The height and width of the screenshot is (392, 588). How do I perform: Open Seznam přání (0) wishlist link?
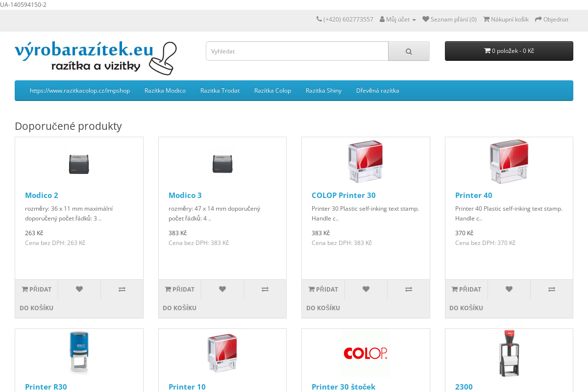point(449,20)
